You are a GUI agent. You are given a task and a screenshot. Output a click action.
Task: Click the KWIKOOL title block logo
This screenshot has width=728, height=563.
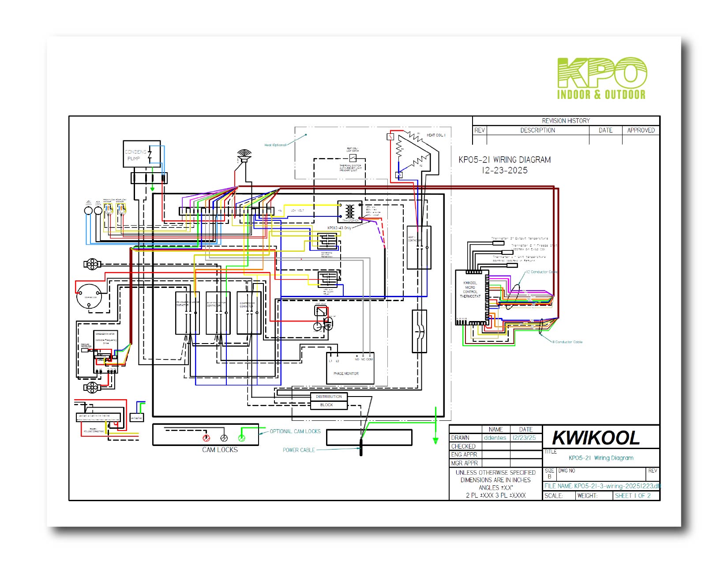tap(596, 438)
